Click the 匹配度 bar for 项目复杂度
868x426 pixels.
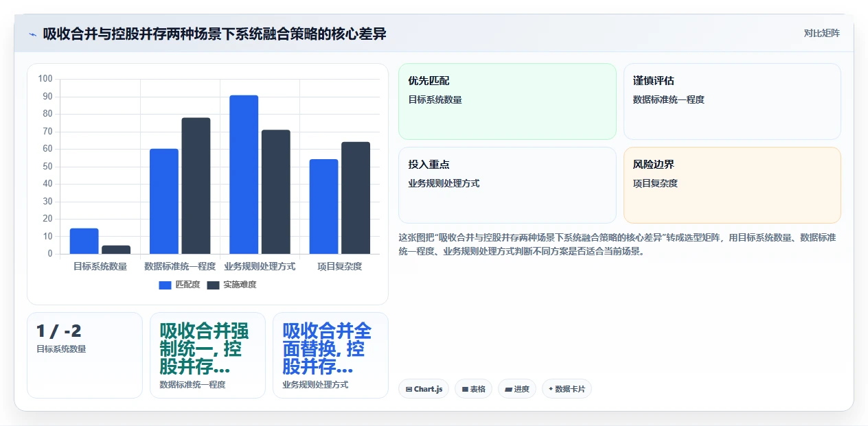323,206
